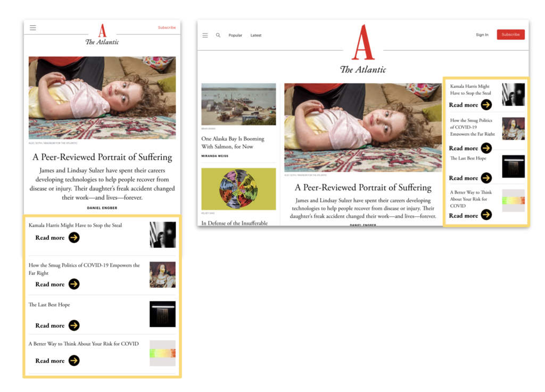
Task: Click Kamala Harris thumbnail in desktop sidebar
Action: coord(514,95)
